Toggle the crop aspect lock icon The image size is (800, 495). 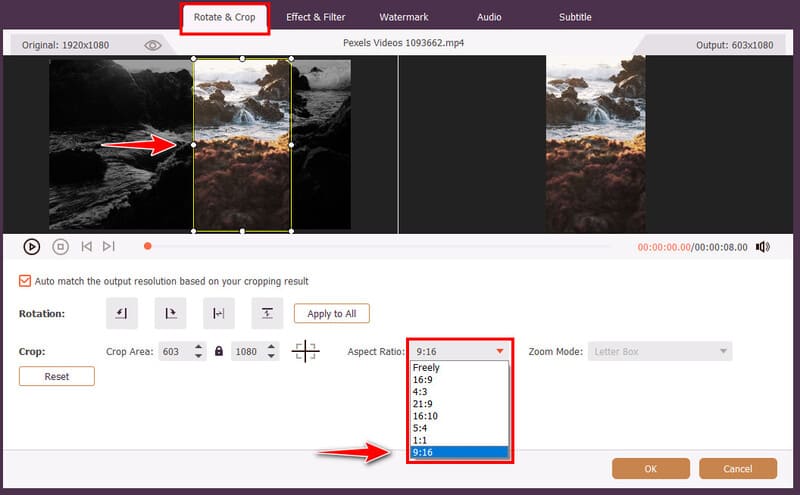[219, 351]
